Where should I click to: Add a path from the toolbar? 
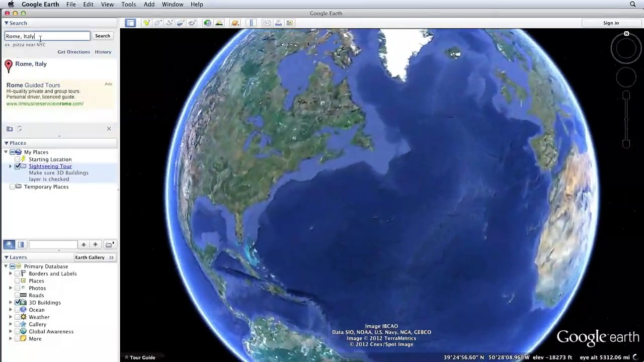[x=169, y=23]
